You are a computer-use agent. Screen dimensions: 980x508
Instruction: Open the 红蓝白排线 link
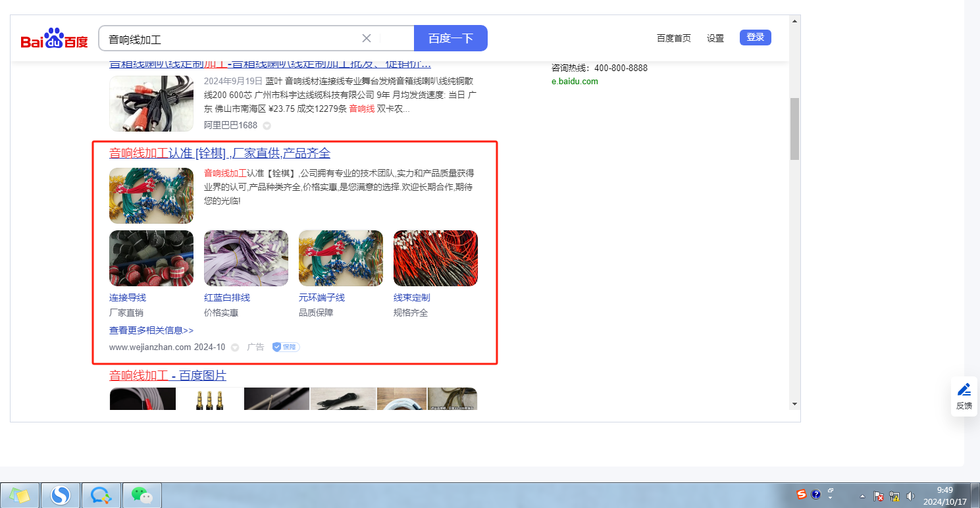[227, 297]
